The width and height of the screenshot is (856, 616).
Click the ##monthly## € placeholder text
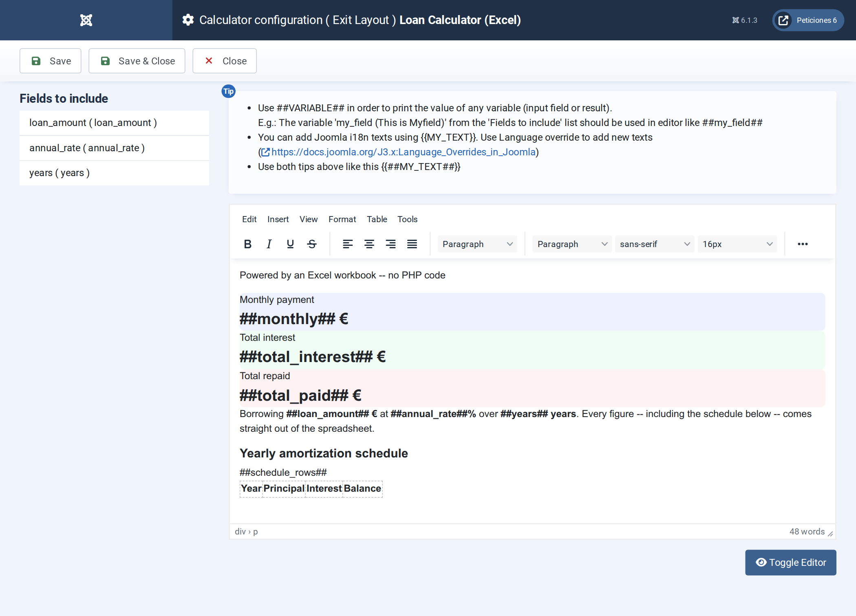294,318
